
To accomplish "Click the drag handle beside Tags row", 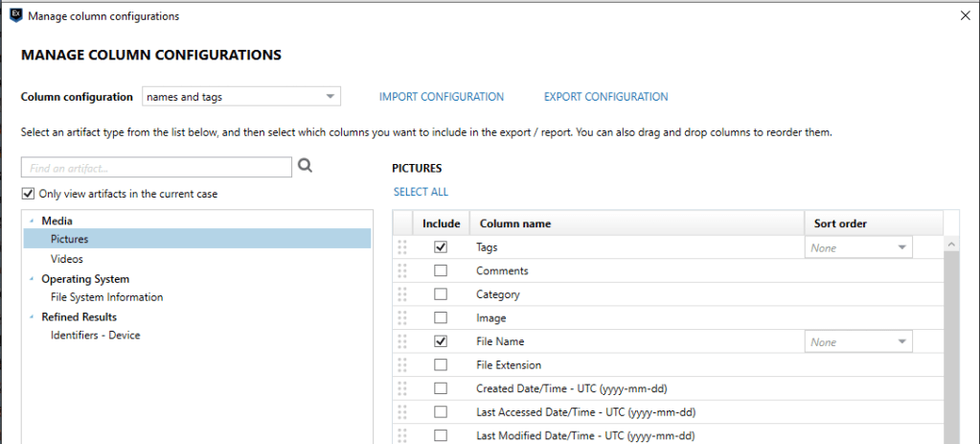I will coord(402,247).
